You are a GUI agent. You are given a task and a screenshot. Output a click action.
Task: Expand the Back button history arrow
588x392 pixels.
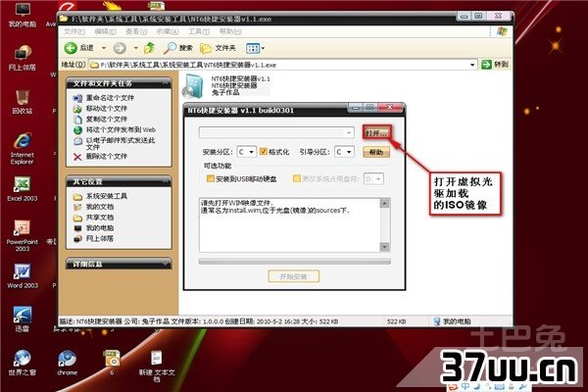[104, 48]
